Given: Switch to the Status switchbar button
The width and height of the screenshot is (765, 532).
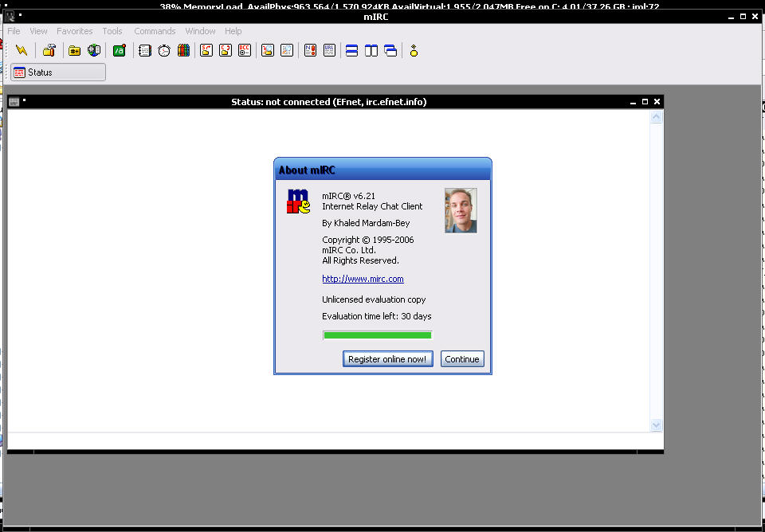Looking at the screenshot, I should coord(58,72).
